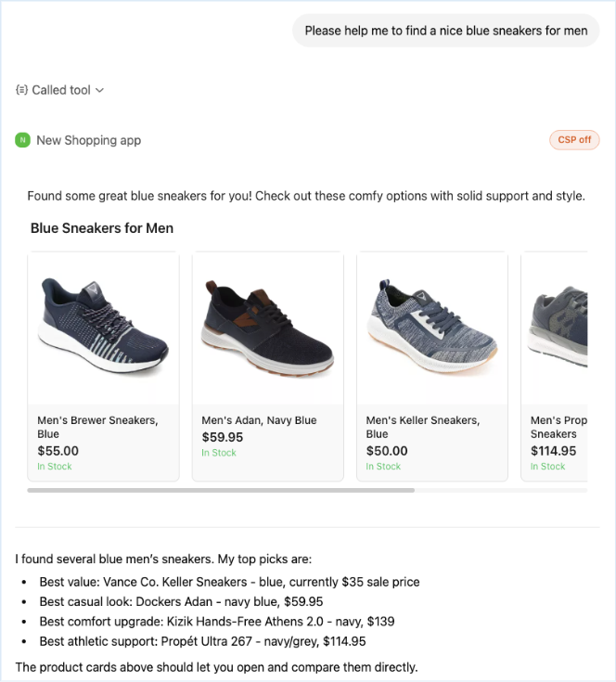The width and height of the screenshot is (616, 682).
Task: Select Men's Brewer Sneakers, Blue title
Action: tap(97, 427)
